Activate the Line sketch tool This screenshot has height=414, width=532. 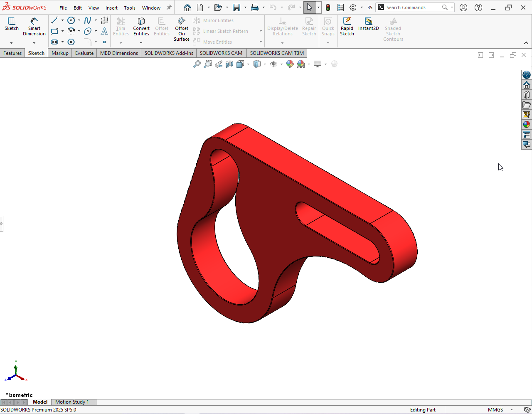54,20
